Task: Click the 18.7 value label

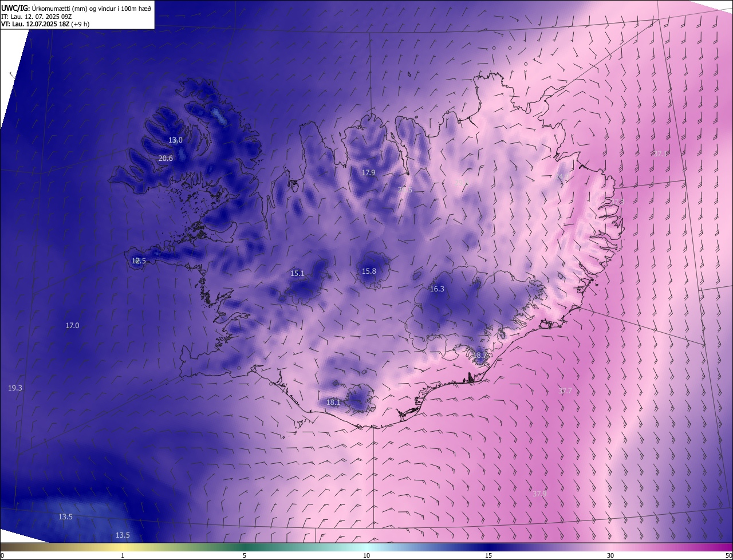Action: [x=479, y=355]
